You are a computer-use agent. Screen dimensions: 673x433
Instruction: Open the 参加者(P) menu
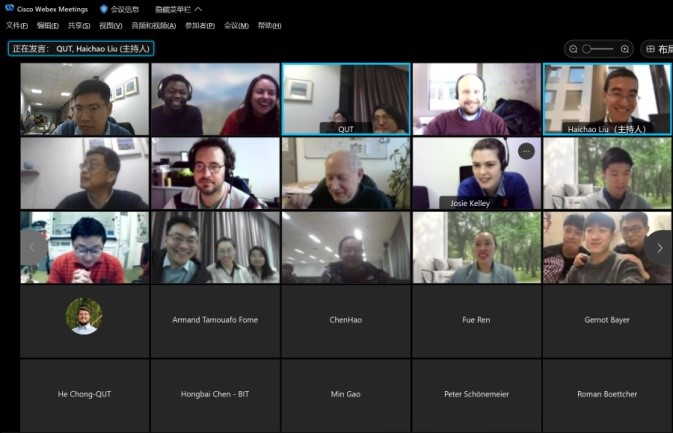coord(200,25)
